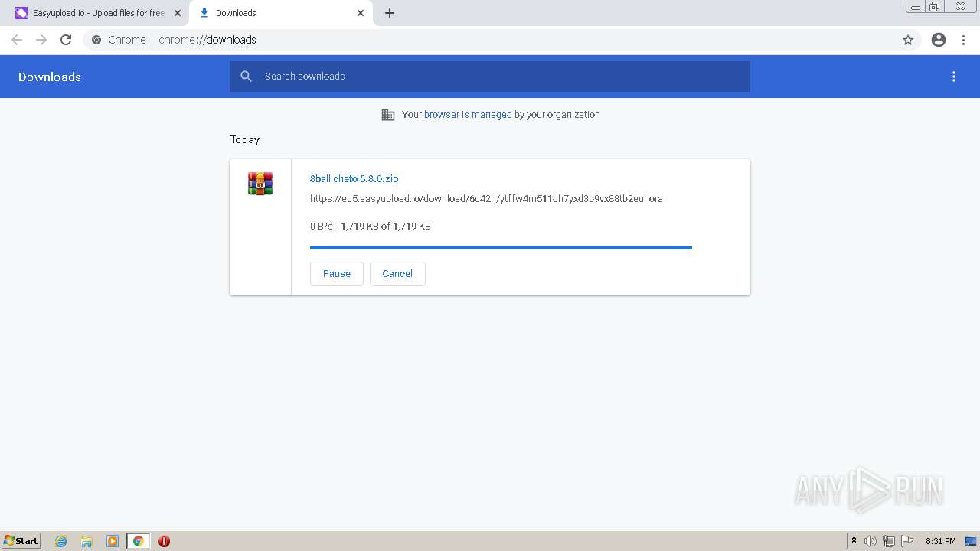Cancel the current download

coord(397,274)
